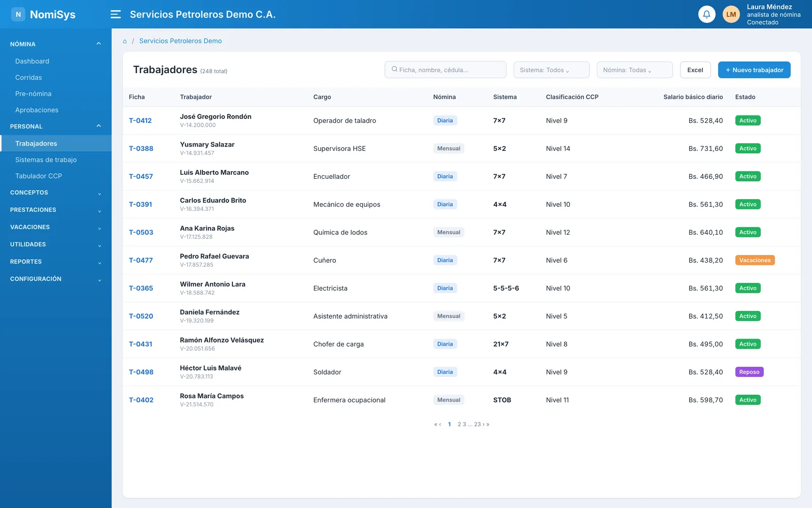Click the Vacaciones status badge of Pedro Rafael Guevara
This screenshot has width=812, height=508.
click(x=755, y=260)
